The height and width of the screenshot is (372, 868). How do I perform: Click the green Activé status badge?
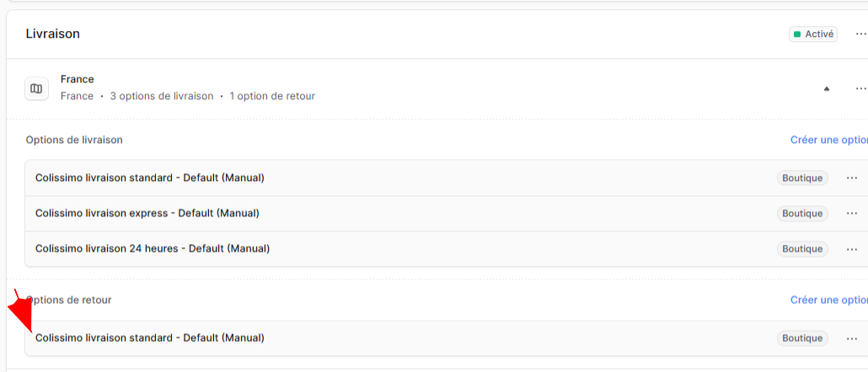(813, 35)
